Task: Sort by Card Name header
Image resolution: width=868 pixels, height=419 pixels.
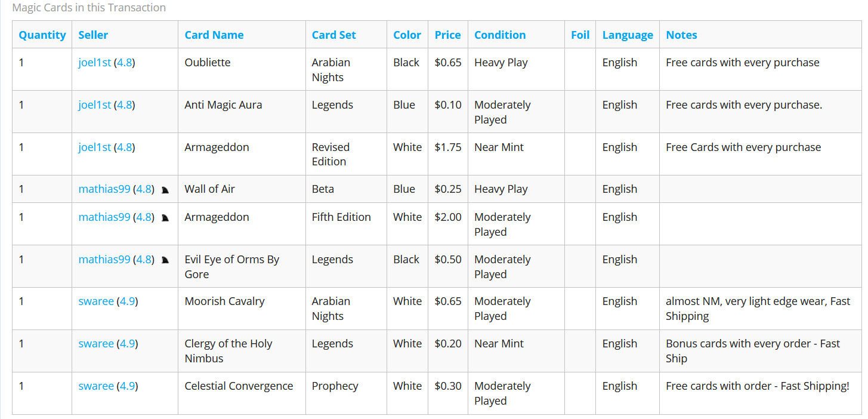Action: [x=214, y=35]
